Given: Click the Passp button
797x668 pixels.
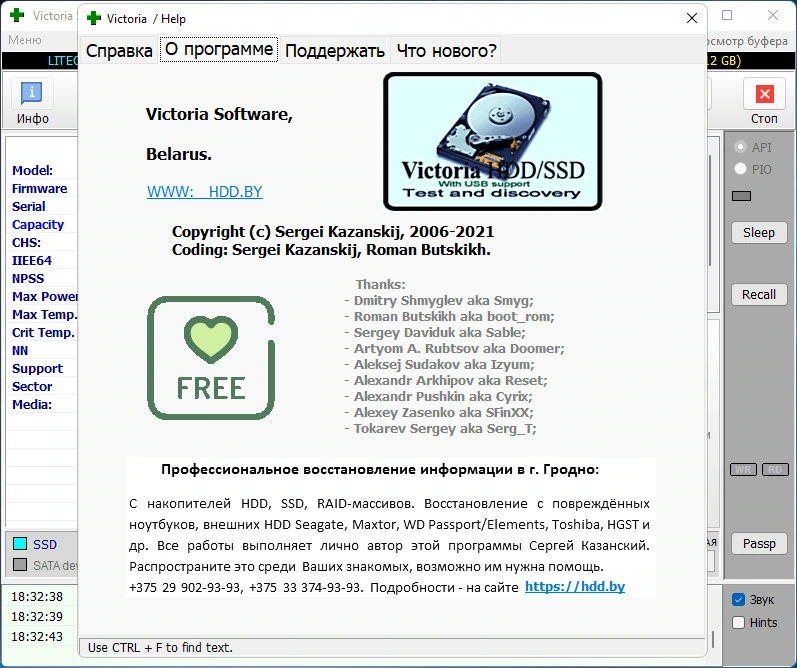Looking at the screenshot, I should (x=759, y=543).
